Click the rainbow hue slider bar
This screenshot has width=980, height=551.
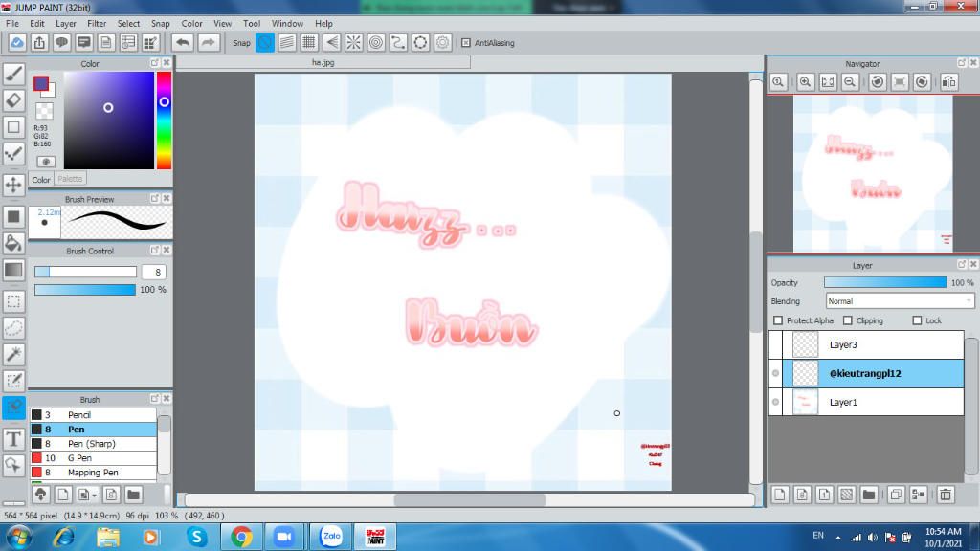pyautogui.click(x=164, y=120)
